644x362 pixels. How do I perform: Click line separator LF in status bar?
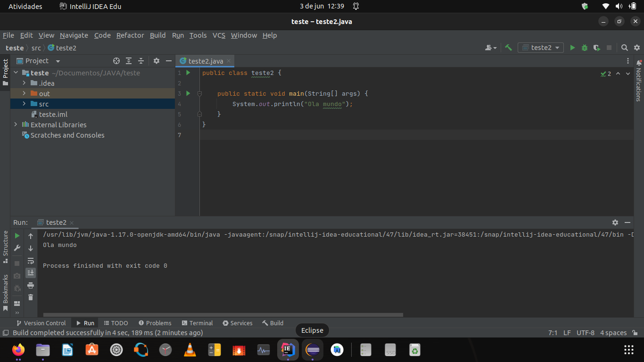pos(567,333)
